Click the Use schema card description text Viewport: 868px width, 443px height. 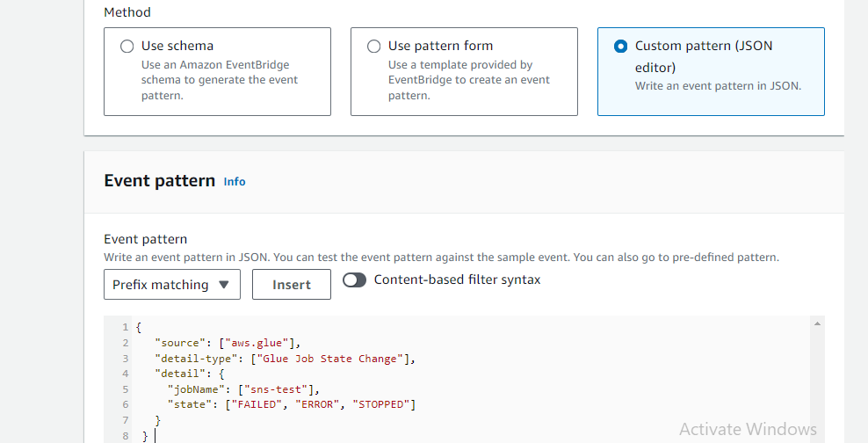pyautogui.click(x=220, y=80)
